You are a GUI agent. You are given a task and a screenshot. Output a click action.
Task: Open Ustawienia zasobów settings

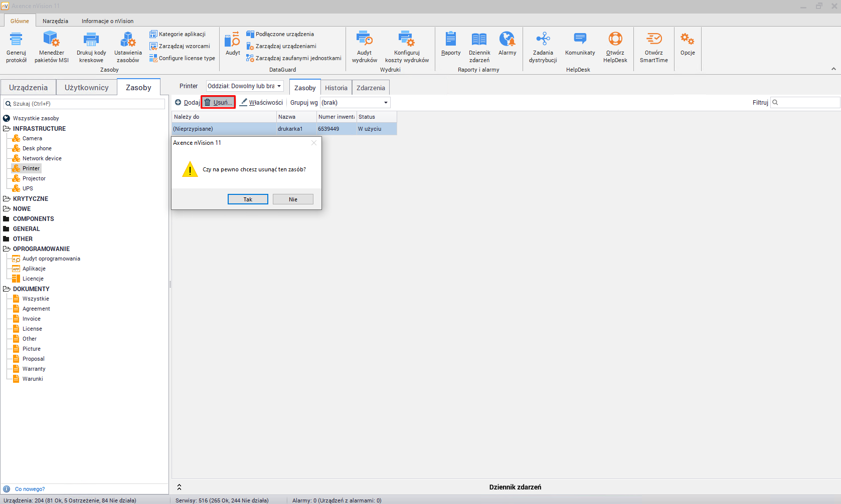coord(128,40)
